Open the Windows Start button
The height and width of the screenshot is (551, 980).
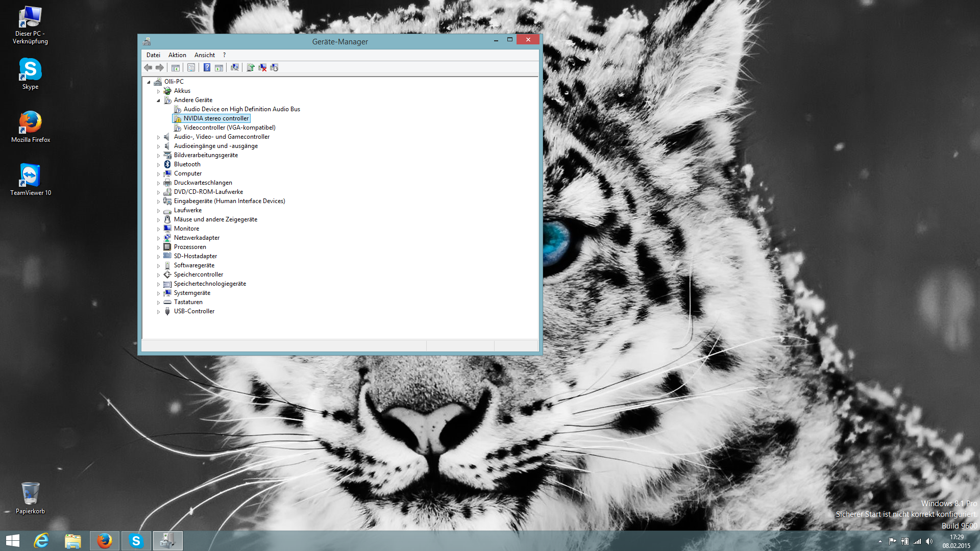13,541
